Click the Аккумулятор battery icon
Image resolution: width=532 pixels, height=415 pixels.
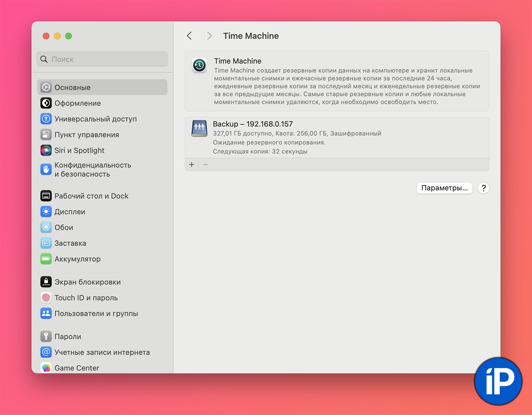pos(46,259)
